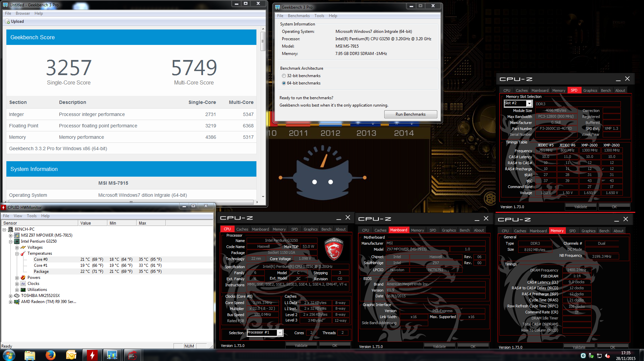
Task: Expand the TOSHIBA MK2552GSX node
Action: point(11,296)
